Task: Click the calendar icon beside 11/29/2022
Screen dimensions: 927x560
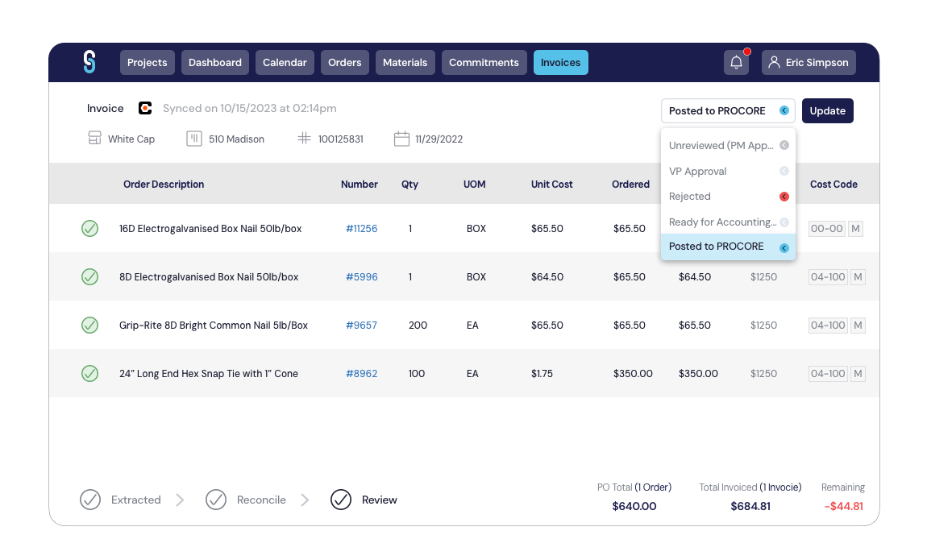Action: pyautogui.click(x=401, y=138)
